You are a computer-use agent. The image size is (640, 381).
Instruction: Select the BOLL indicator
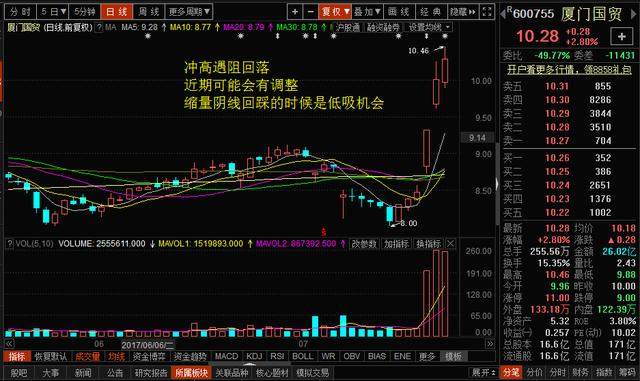(302, 356)
